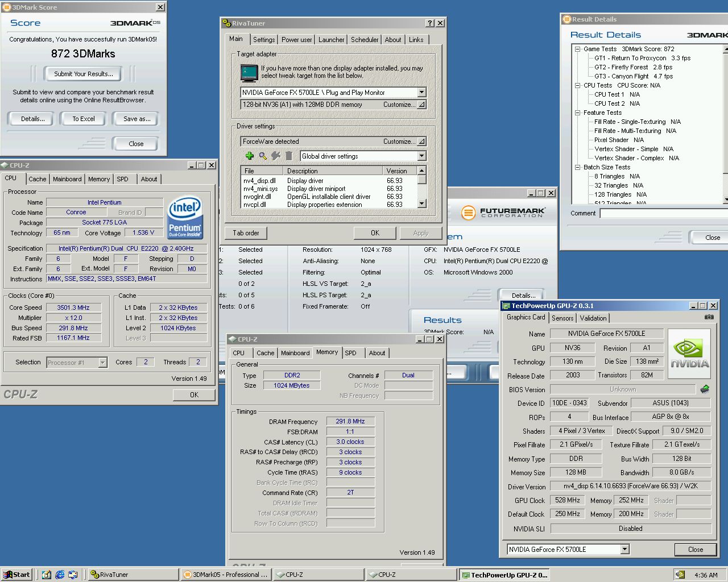Switch to RivaTuner via taskbar button
728x582 pixels.
coord(134,575)
